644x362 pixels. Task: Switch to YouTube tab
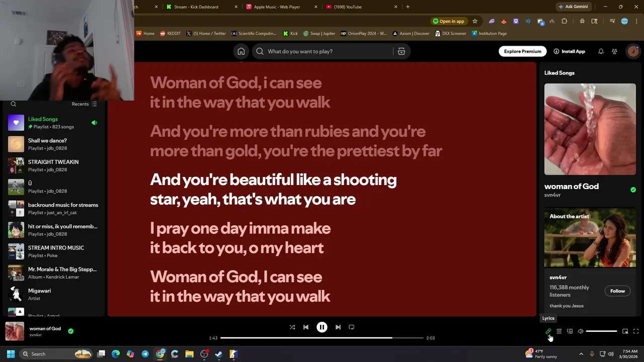[x=361, y=7]
